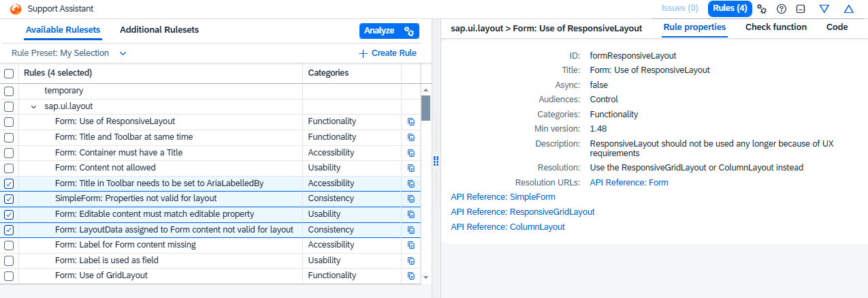This screenshot has width=868, height=298.
Task: Select the Rules (4) header button
Action: point(730,8)
